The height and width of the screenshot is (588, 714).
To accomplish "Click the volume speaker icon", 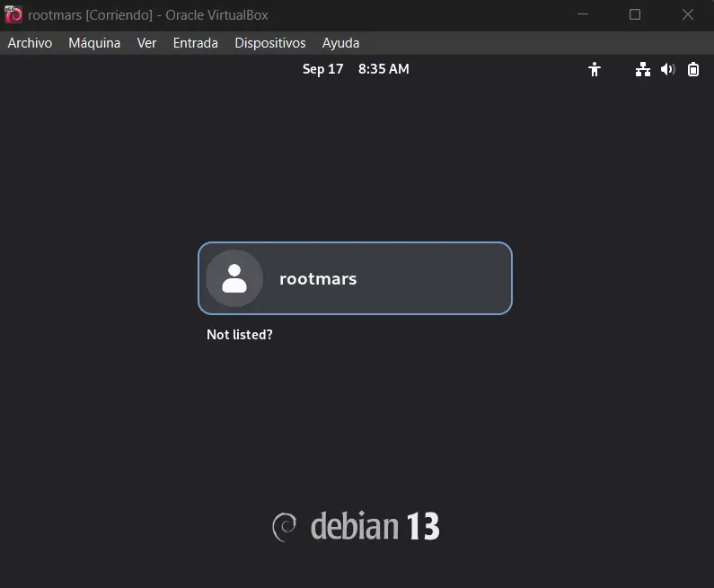I will 667,69.
